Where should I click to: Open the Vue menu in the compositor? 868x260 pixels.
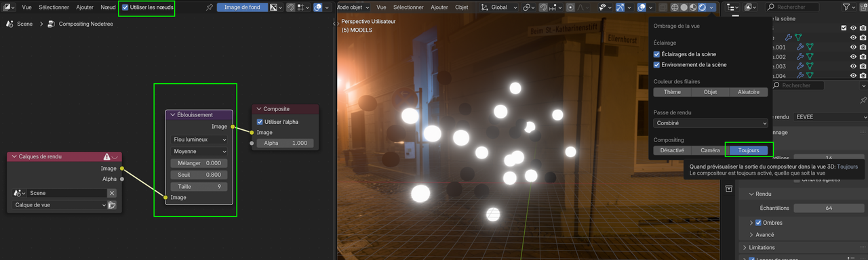click(x=26, y=7)
